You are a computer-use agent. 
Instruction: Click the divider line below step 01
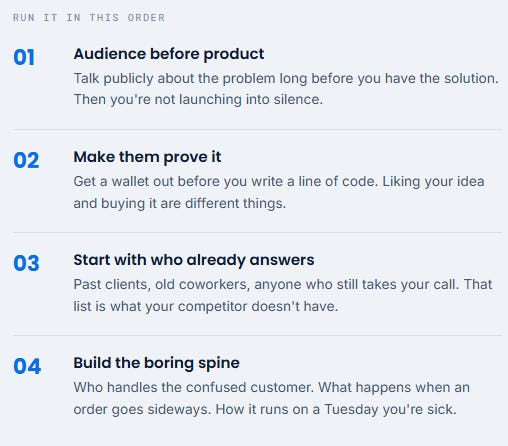pyautogui.click(x=257, y=130)
